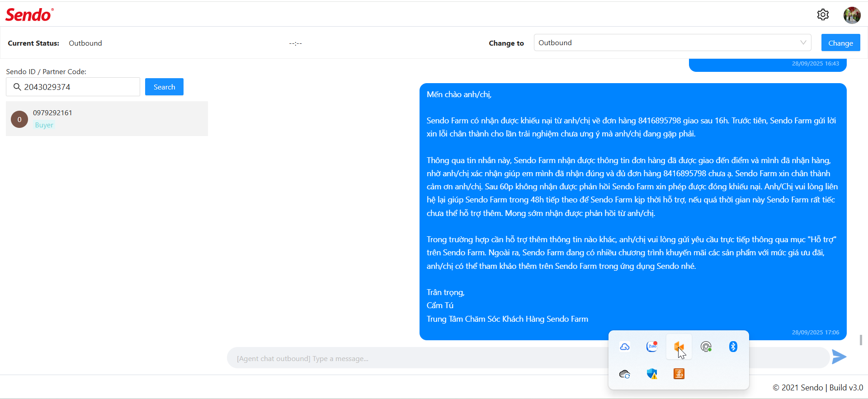868x399 pixels.
Task: Click the --:-- timer text
Action: [x=296, y=43]
